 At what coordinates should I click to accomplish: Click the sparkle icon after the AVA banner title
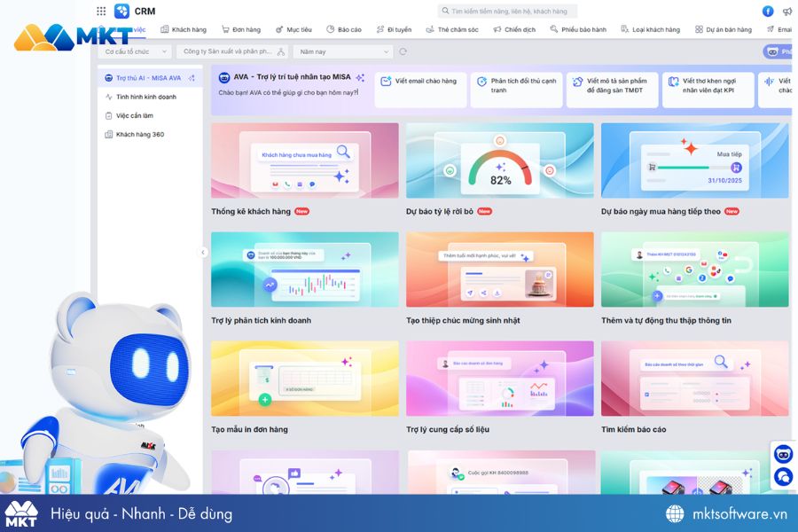pyautogui.click(x=360, y=77)
